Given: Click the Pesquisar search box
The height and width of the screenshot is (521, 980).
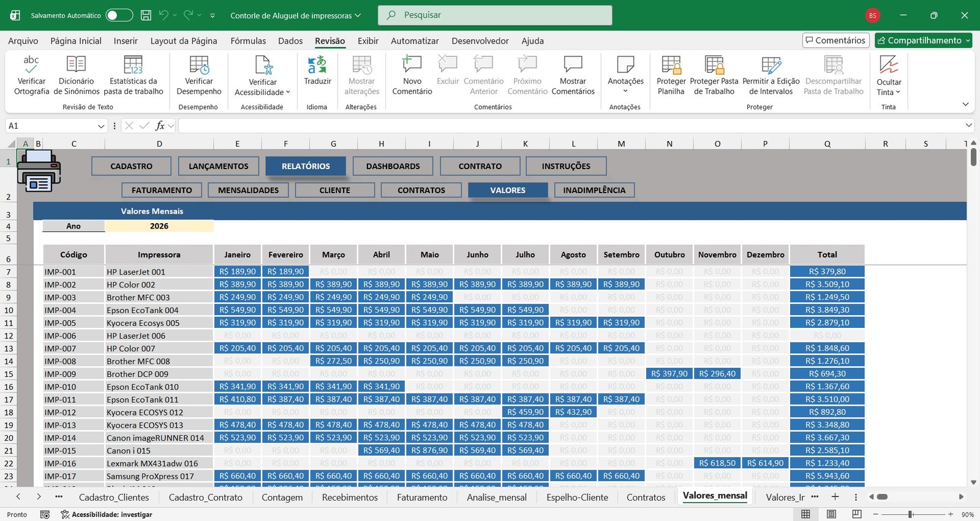Looking at the screenshot, I should point(495,15).
